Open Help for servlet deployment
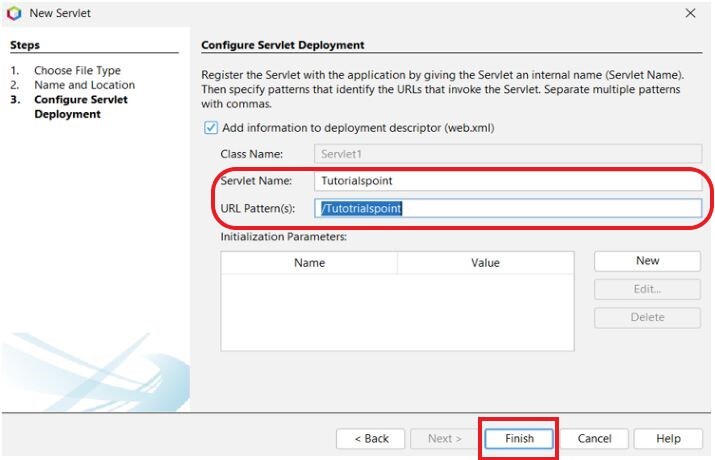 pyautogui.click(x=669, y=438)
